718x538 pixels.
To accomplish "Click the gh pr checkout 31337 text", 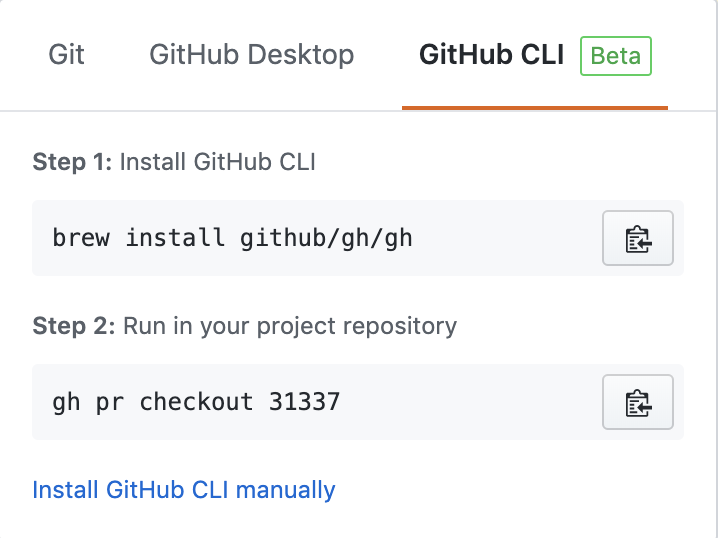I will (x=196, y=402).
